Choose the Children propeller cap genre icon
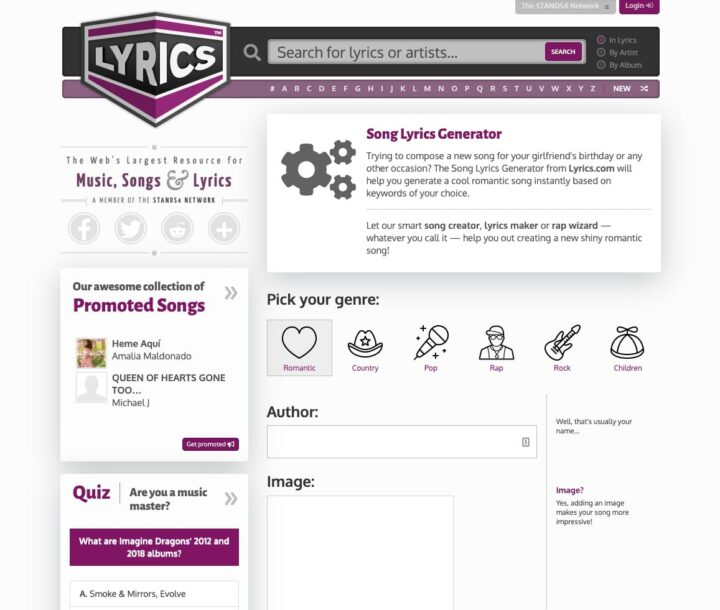Image resolution: width=720 pixels, height=610 pixels. click(627, 344)
